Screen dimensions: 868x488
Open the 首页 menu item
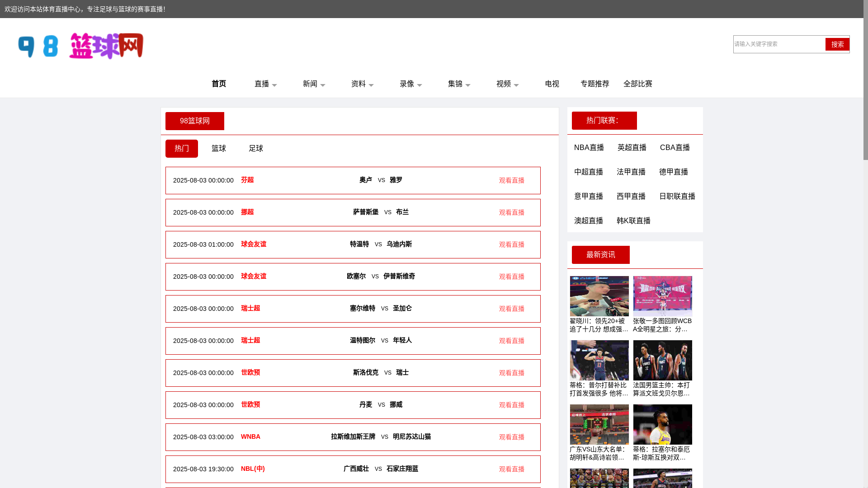(219, 84)
